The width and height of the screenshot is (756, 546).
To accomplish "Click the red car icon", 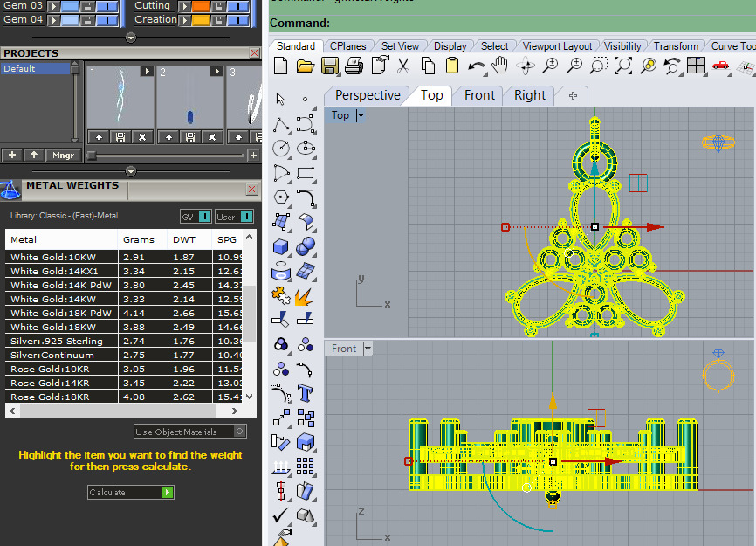I will tap(721, 66).
